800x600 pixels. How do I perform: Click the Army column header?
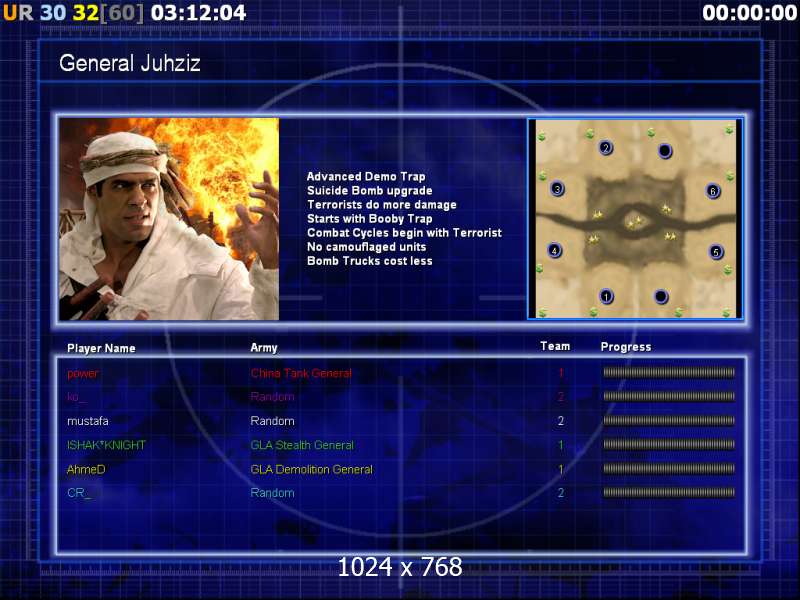(x=264, y=348)
